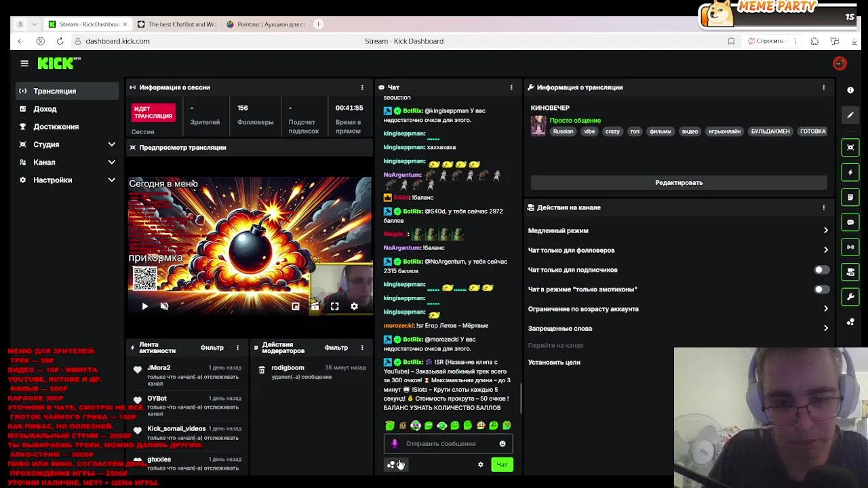868x488 pixels.
Task: Unmute the stream preview audio
Action: click(164, 306)
